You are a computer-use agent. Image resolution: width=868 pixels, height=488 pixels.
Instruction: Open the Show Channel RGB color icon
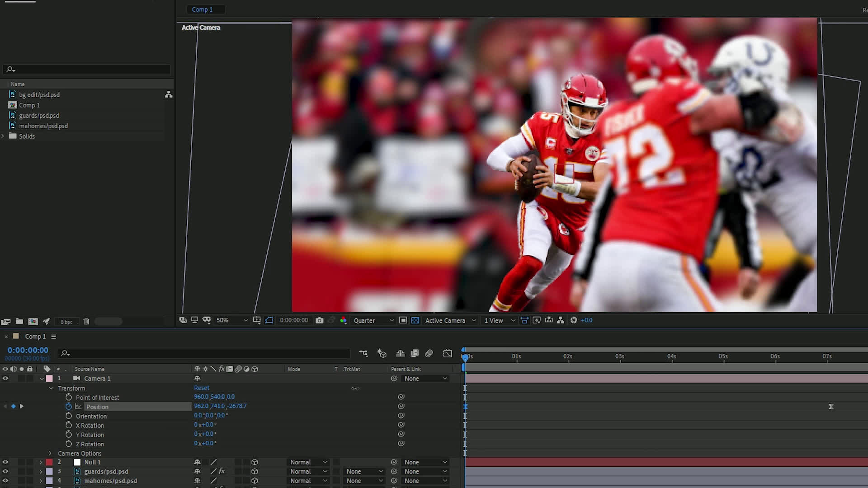tap(344, 320)
